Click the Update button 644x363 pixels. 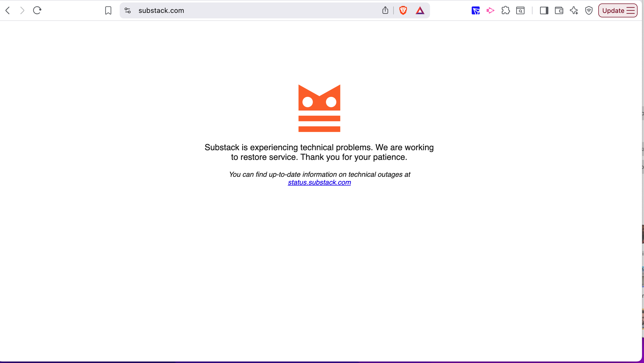[613, 10]
